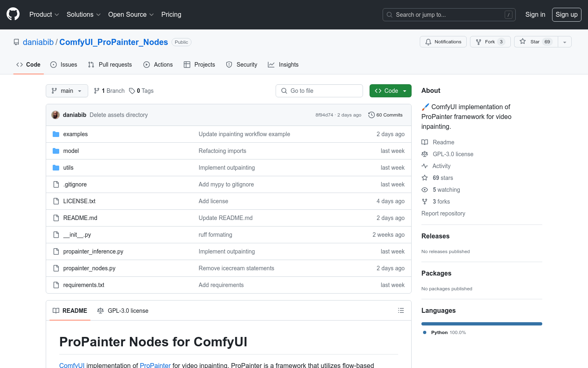Click the Activity pulse icon in About
The width and height of the screenshot is (588, 368).
[x=425, y=166]
